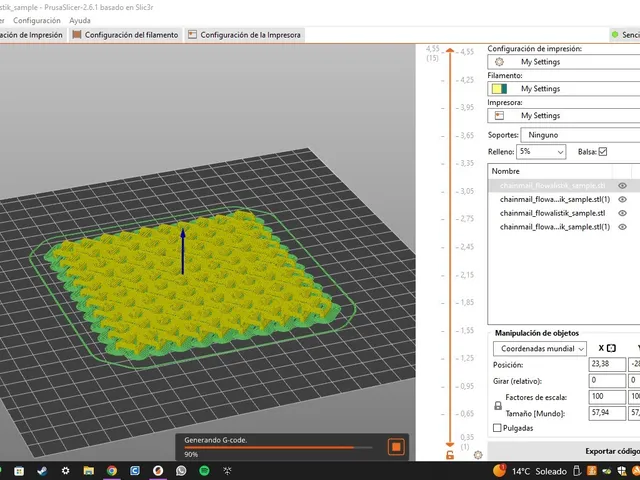Image resolution: width=640 pixels, height=480 pixels.
Task: Click the G-code generation progress bar
Action: click(278, 447)
